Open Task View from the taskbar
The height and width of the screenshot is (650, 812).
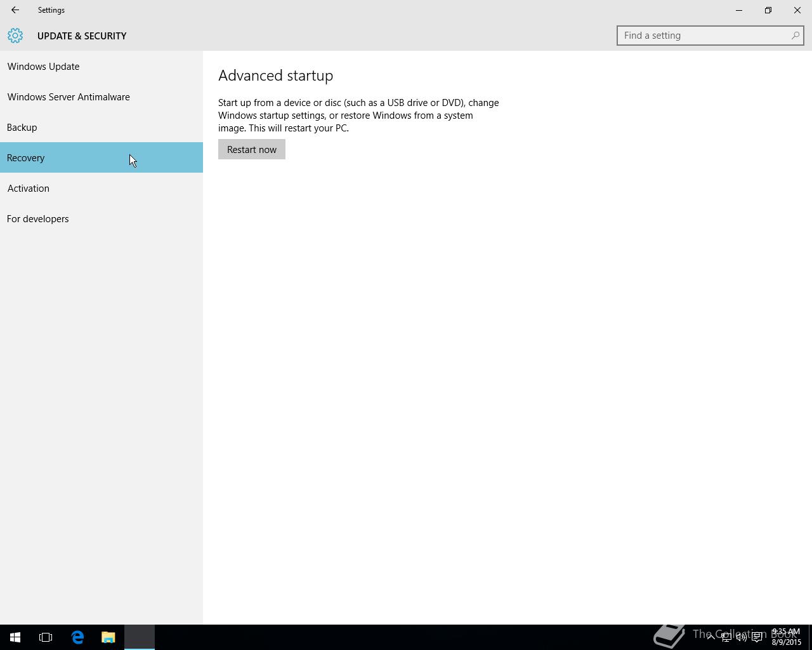coord(46,637)
